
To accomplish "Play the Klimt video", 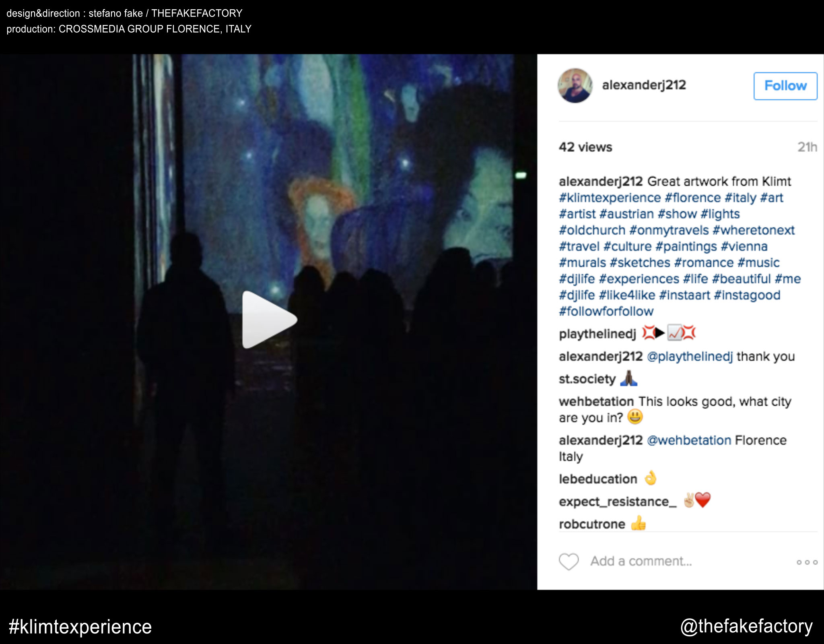I will coord(269,320).
